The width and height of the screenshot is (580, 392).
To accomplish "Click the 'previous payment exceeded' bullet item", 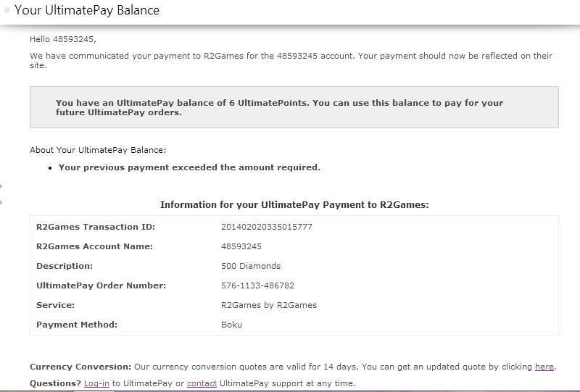I will click(189, 167).
